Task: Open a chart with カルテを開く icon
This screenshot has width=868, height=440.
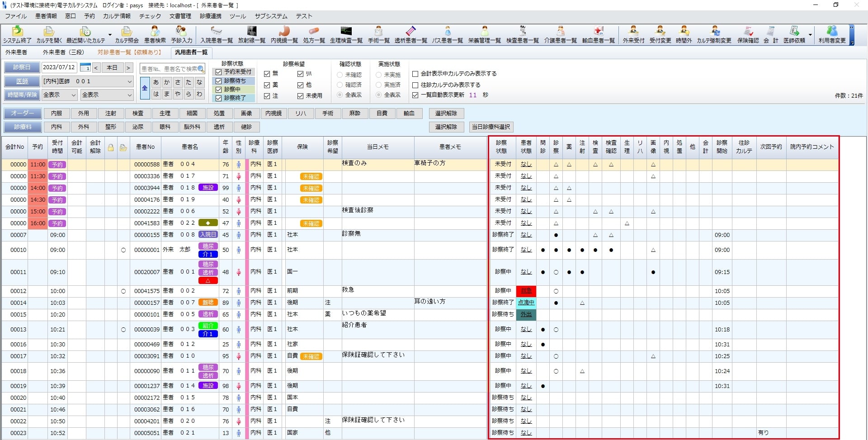Action: click(x=49, y=35)
